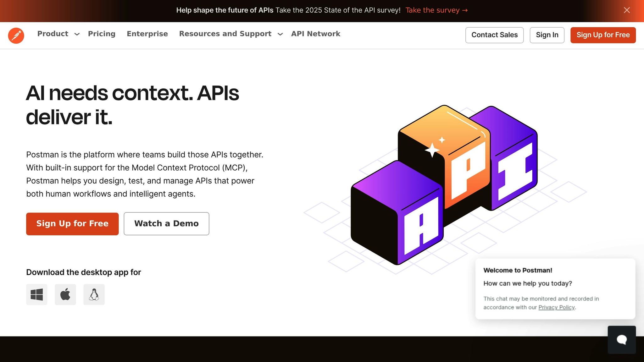Click Sign In in header
Viewport: 644px width, 362px height.
click(547, 35)
